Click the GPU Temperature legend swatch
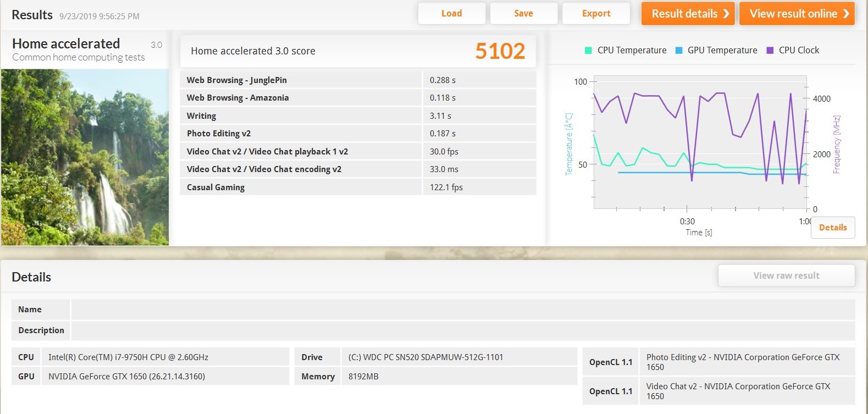The width and height of the screenshot is (868, 414). tap(679, 51)
